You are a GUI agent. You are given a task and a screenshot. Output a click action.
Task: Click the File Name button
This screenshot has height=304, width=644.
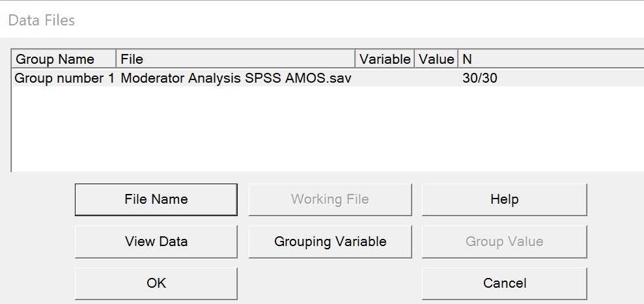coord(156,199)
